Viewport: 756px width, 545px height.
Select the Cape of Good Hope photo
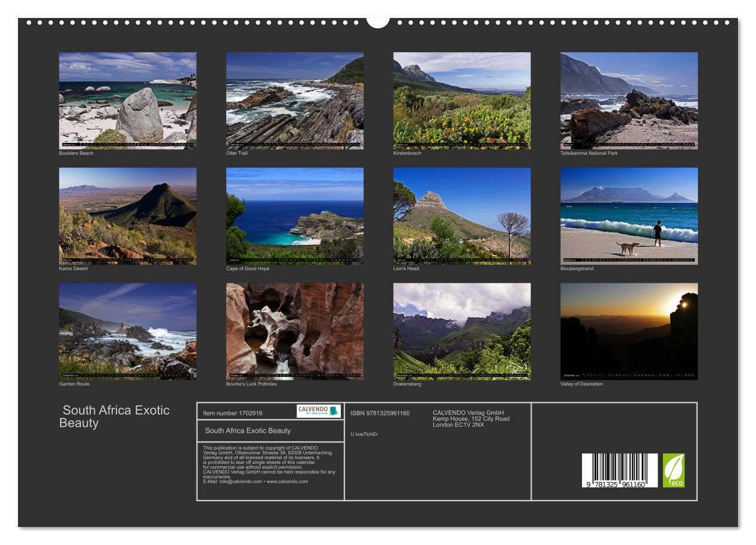point(295,216)
